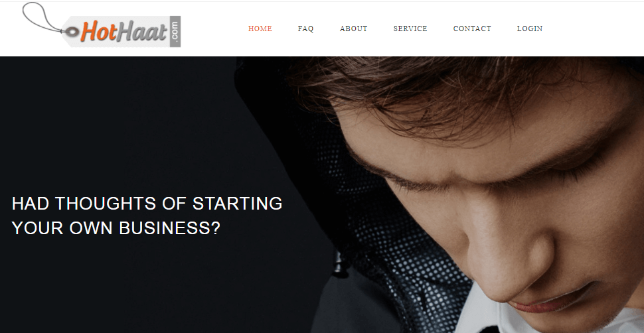Screen dimensions: 644x333
Task: Click the HotHaat.com logo
Action: 102,25
